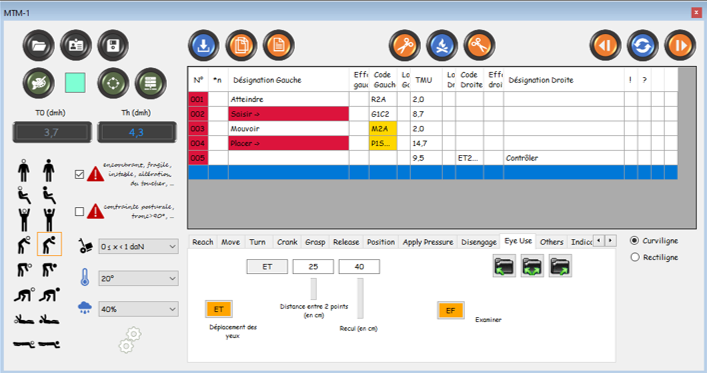Switch to the Reach tab
Image resolution: width=707 pixels, height=373 pixels.
203,242
